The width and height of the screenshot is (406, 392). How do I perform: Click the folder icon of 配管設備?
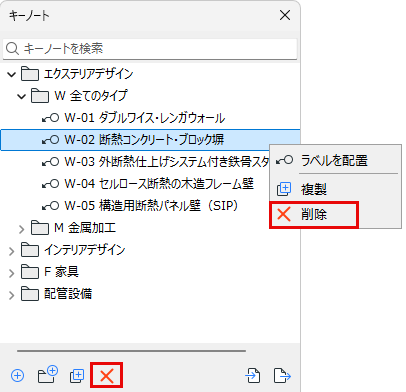coord(30,294)
